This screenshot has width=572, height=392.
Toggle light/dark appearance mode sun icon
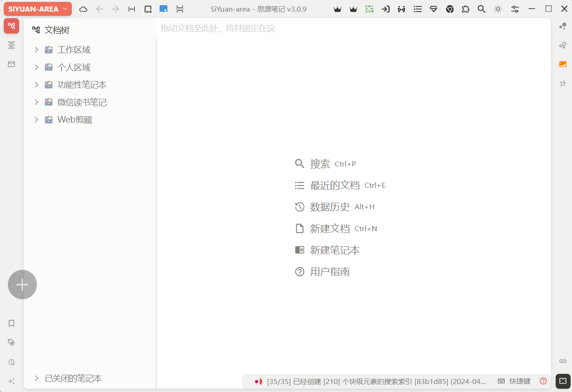498,9
